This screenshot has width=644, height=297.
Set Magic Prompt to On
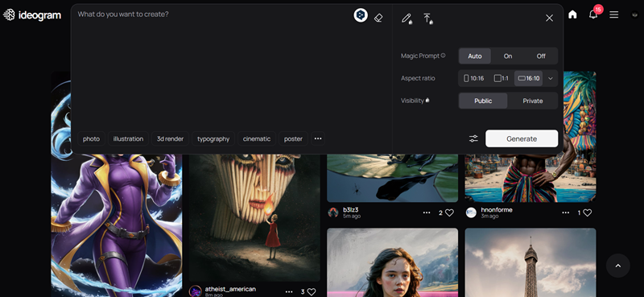pyautogui.click(x=508, y=56)
